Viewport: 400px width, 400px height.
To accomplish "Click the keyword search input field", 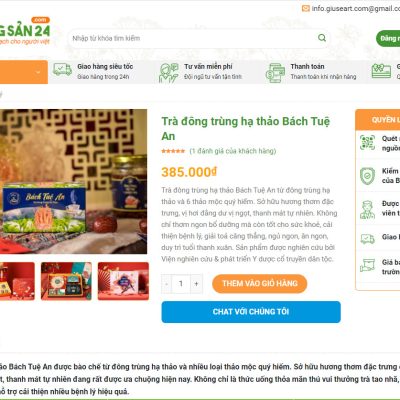I will coord(193,38).
